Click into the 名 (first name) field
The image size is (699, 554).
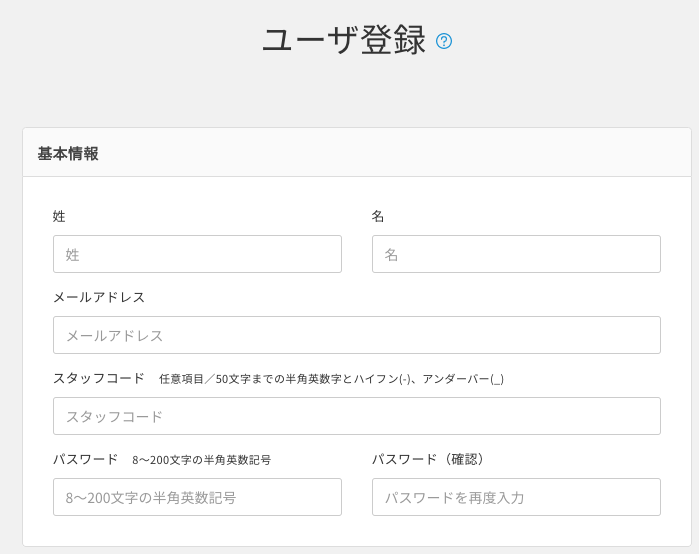[516, 254]
